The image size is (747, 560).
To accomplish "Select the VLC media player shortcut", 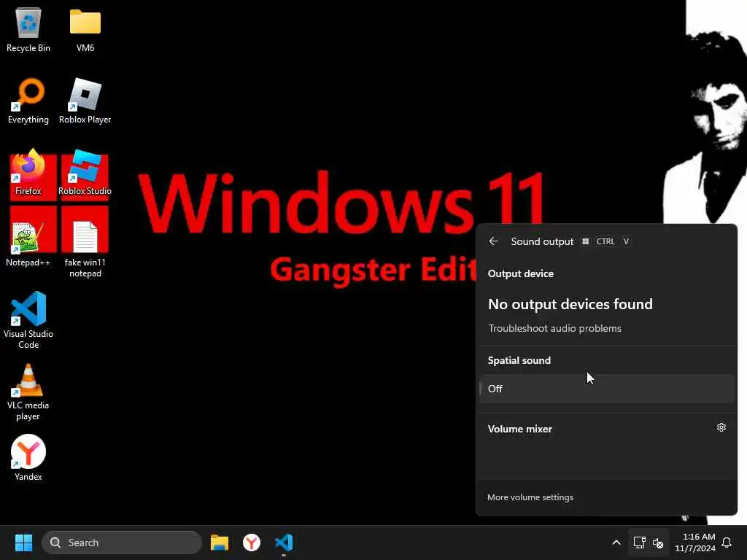I will click(x=28, y=392).
